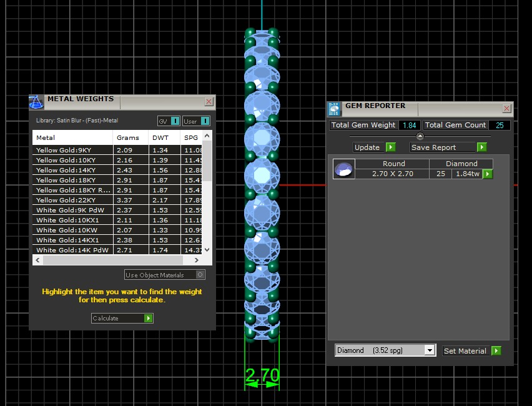Open the Diamond material dropdown
Viewport: 532px width, 406px height.
430,350
